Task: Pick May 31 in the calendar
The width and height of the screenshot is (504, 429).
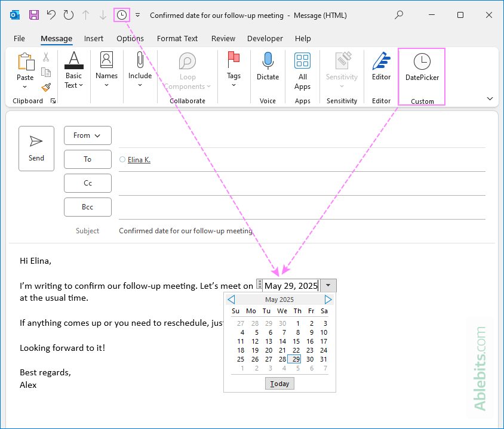Action: [x=323, y=359]
